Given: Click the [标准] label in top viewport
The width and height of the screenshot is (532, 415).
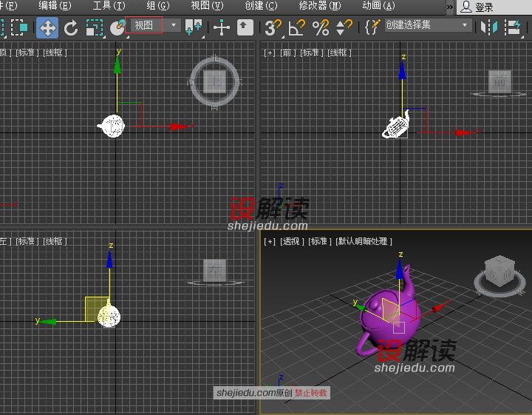Looking at the screenshot, I should coord(27,53).
